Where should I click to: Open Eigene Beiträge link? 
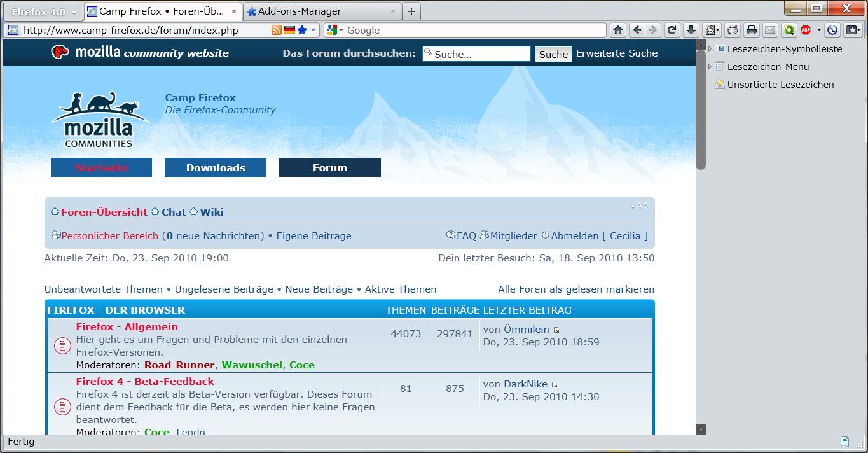[313, 236]
